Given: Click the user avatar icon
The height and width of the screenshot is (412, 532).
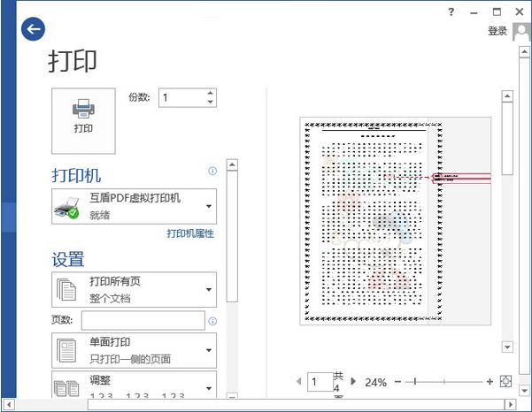Looking at the screenshot, I should pyautogui.click(x=521, y=32).
